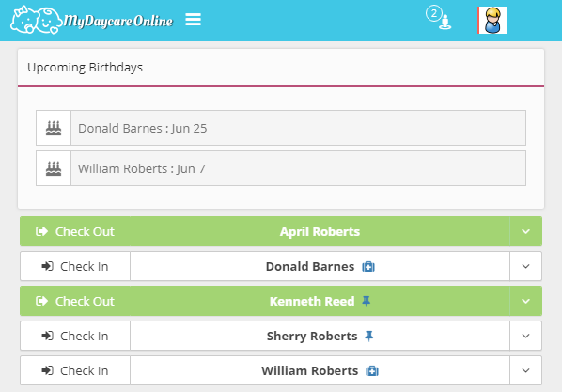562x392 pixels.
Task: Open the hamburger navigation menu
Action: pos(193,20)
